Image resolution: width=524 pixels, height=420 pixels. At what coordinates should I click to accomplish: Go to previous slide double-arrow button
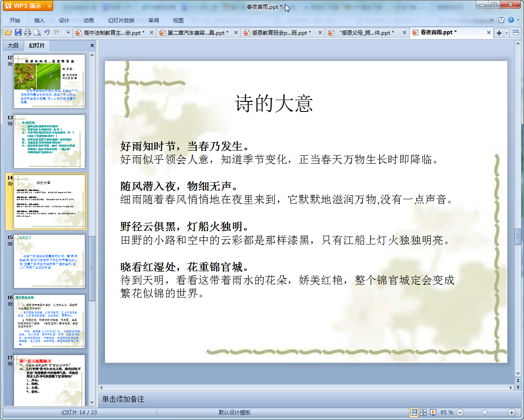pos(518,380)
